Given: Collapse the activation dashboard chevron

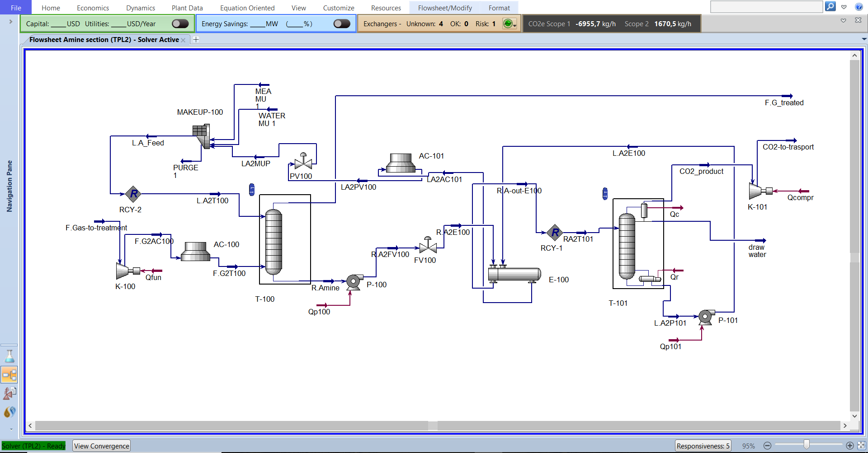Looking at the screenshot, I should 843,20.
